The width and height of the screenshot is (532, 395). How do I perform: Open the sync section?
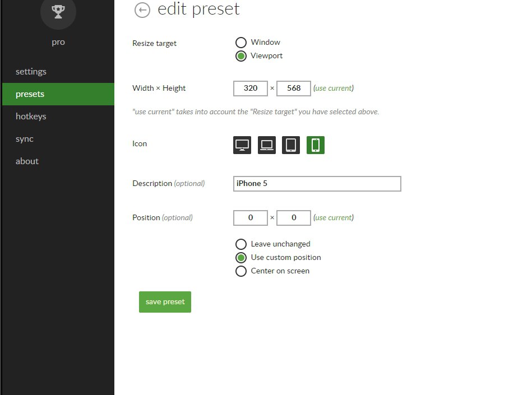click(x=58, y=139)
